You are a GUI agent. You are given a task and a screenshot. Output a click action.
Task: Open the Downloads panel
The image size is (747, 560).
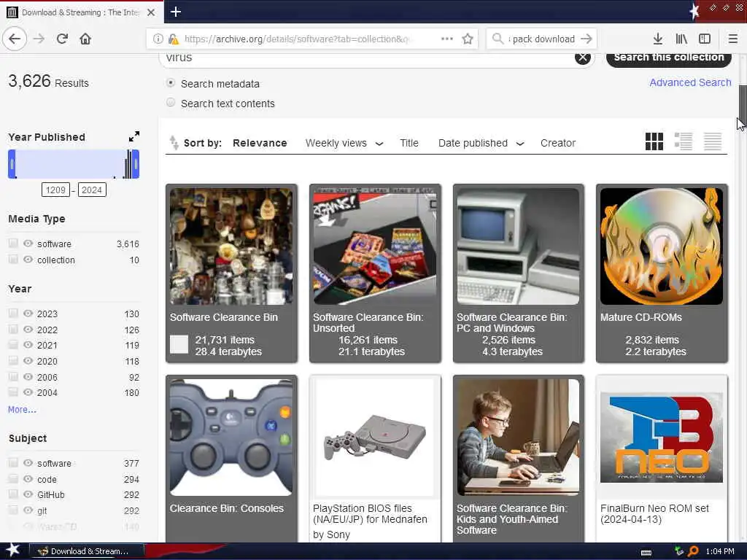657,39
